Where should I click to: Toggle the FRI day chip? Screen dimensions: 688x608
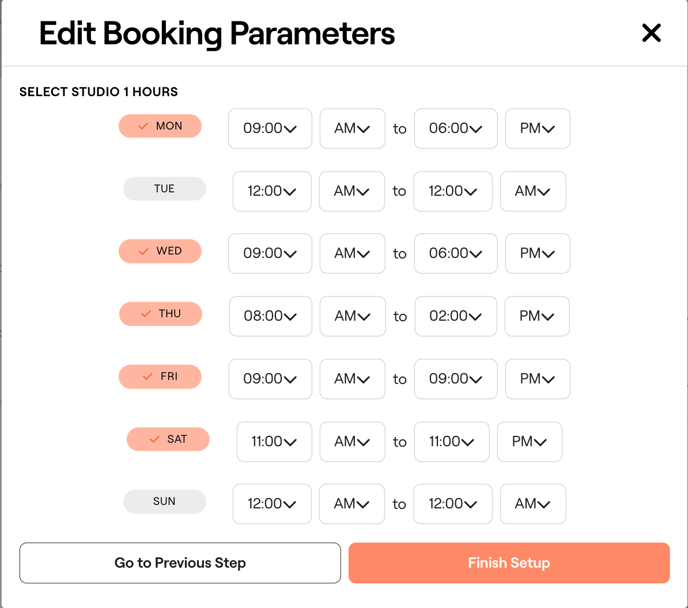(160, 377)
